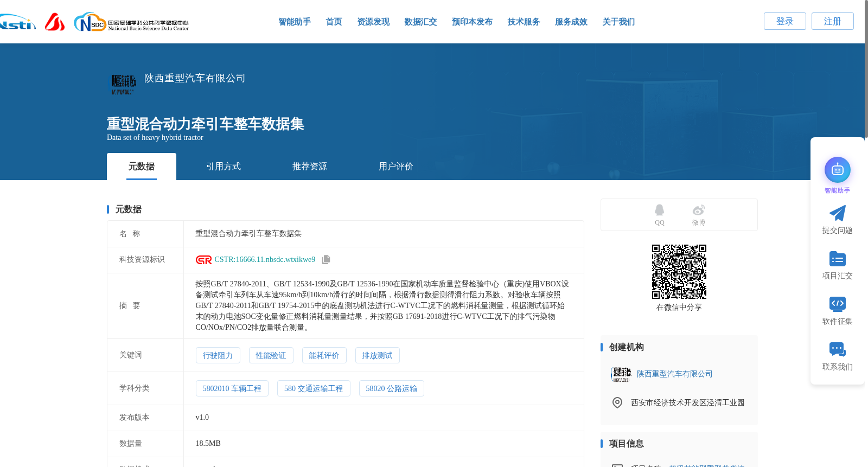Click keyword tag 能耗评价
868x467 pixels.
click(x=324, y=355)
